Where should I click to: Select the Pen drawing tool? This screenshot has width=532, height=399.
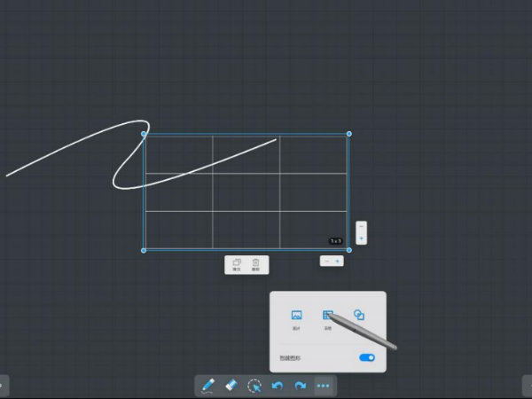[208, 386]
